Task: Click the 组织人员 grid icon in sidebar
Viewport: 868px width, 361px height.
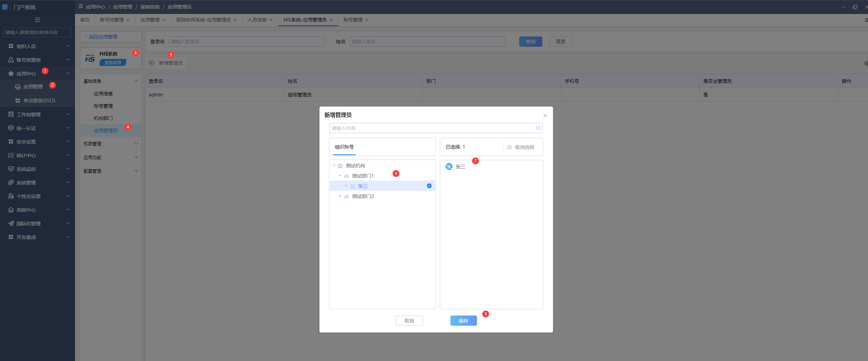Action: (x=11, y=46)
